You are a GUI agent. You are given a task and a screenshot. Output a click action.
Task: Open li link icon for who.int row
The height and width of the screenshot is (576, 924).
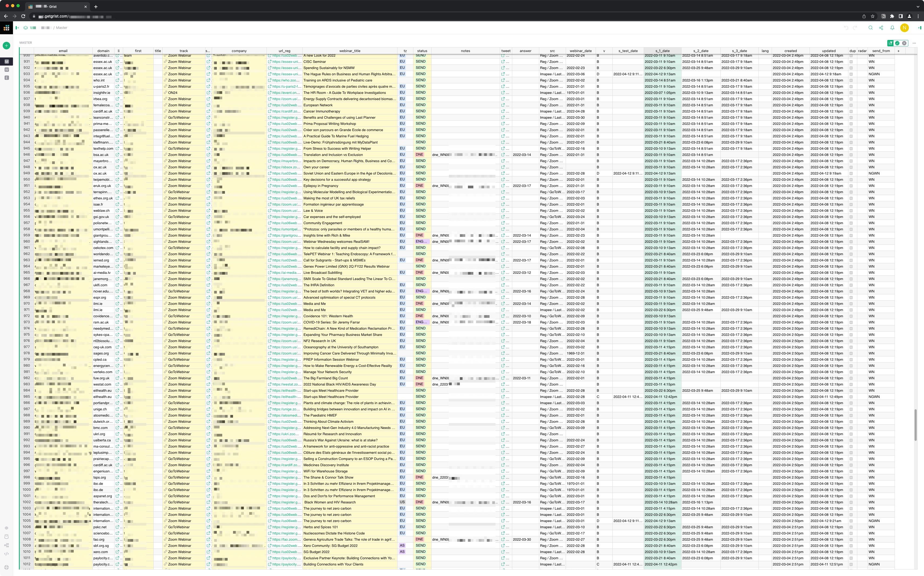(x=117, y=80)
